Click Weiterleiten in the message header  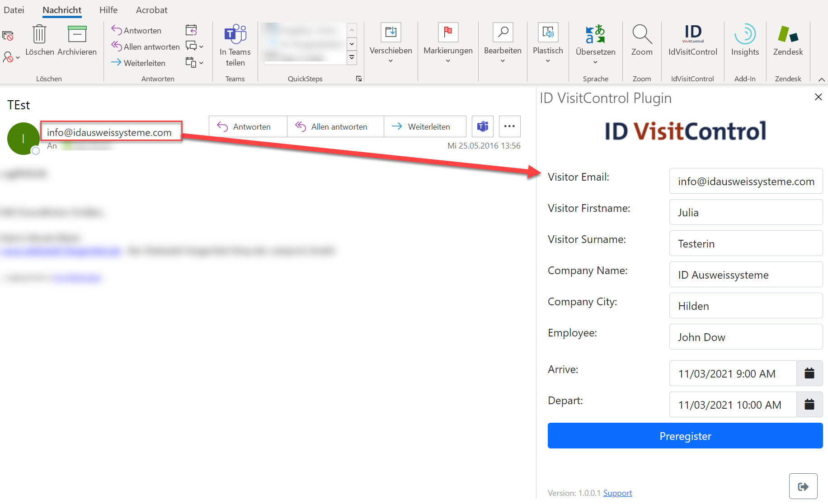tap(425, 126)
